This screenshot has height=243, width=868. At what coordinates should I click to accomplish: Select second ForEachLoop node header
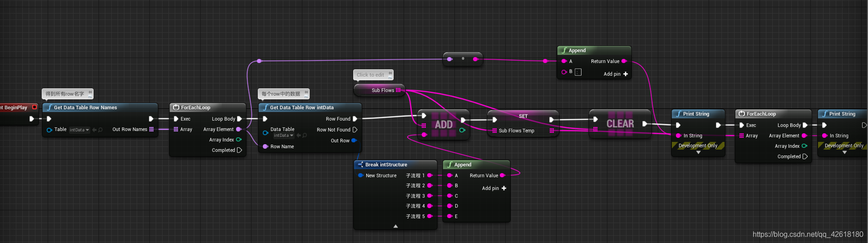(x=773, y=114)
